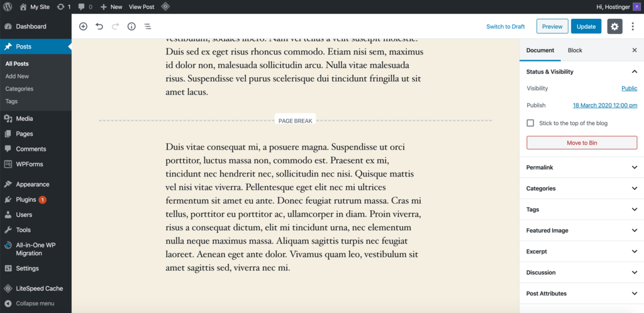
Task: Expand the Discussion panel
Action: (582, 272)
